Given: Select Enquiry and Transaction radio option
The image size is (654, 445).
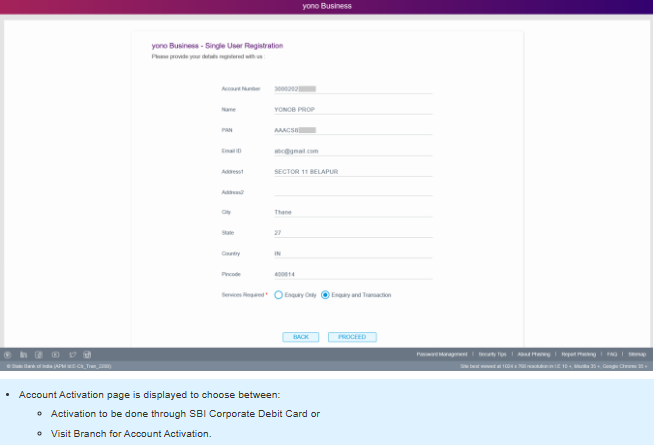Looking at the screenshot, I should click(x=325, y=295).
